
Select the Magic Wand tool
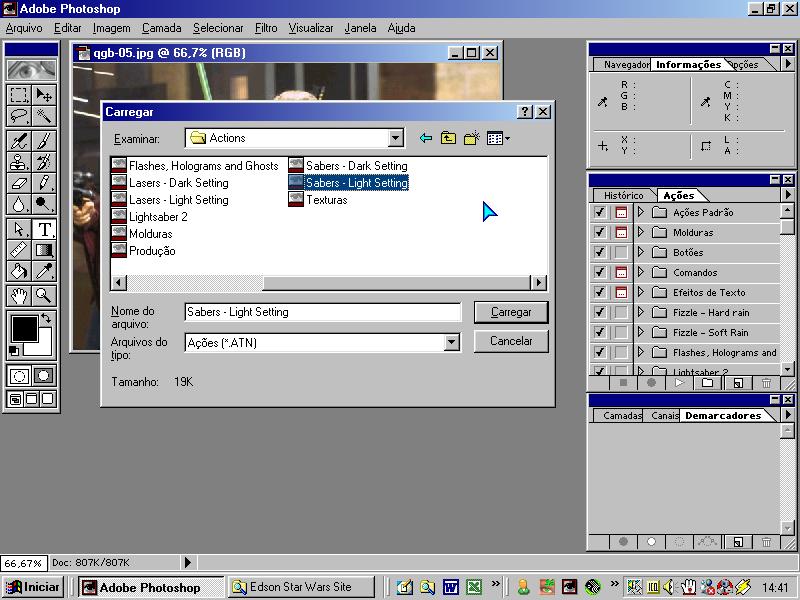(44, 116)
